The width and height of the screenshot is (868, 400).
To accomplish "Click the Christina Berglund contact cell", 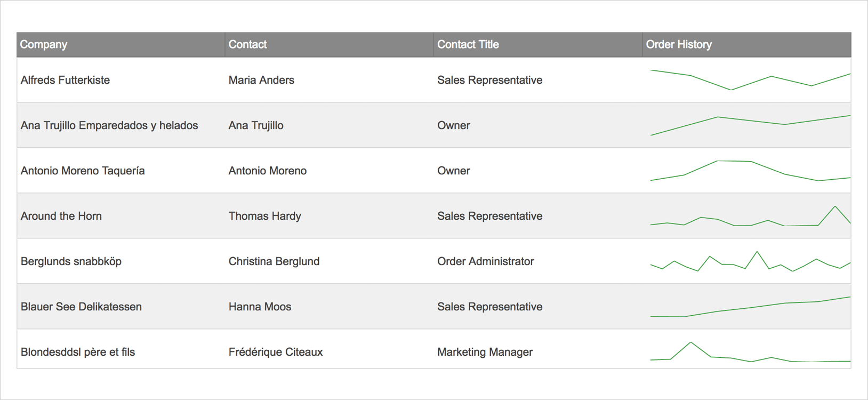I will (329, 261).
